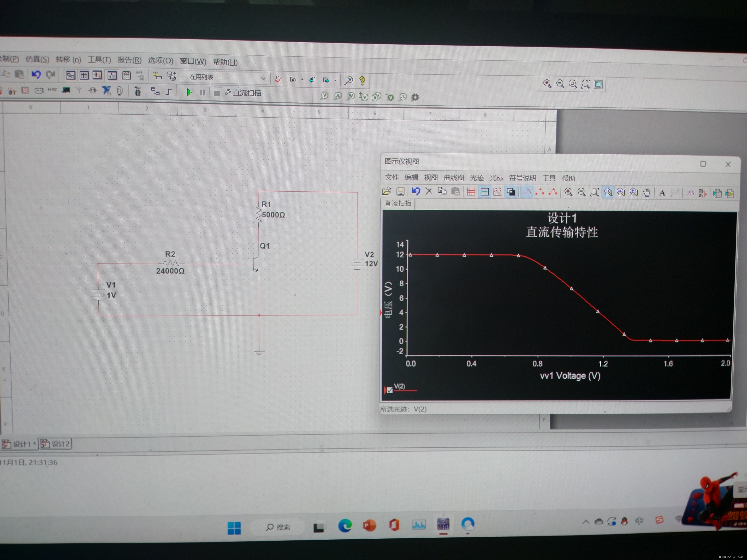Open the 在用列表 in-use list dropdown
The height and width of the screenshot is (560, 747).
tap(263, 78)
